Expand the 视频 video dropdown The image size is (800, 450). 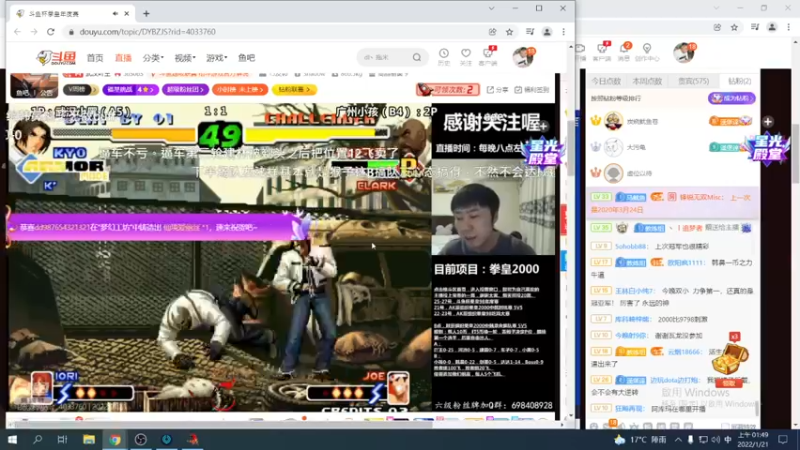(x=185, y=58)
